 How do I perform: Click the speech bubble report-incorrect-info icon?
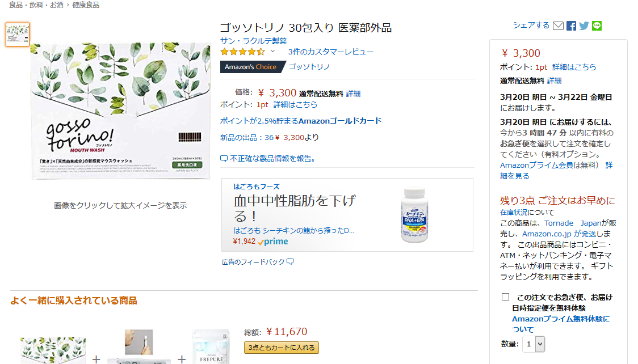click(224, 158)
